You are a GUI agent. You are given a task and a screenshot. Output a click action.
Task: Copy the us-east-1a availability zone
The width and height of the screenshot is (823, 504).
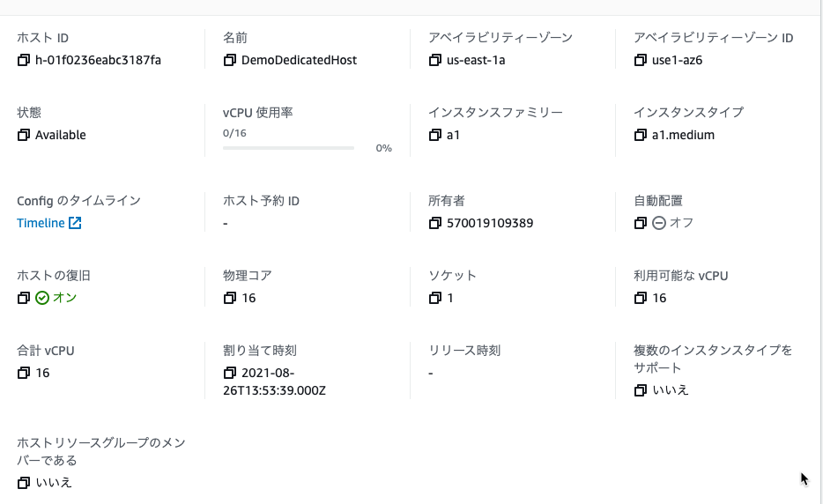[434, 61]
